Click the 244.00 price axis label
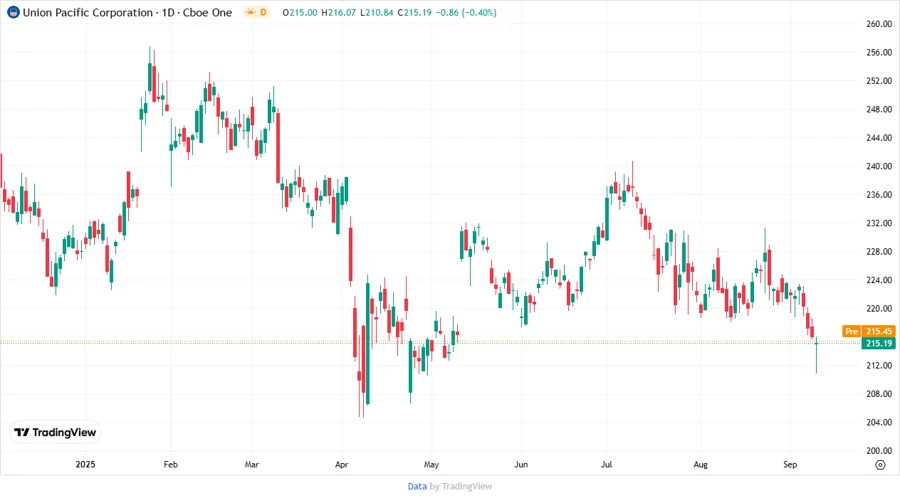This screenshot has width=900, height=498. [x=879, y=138]
